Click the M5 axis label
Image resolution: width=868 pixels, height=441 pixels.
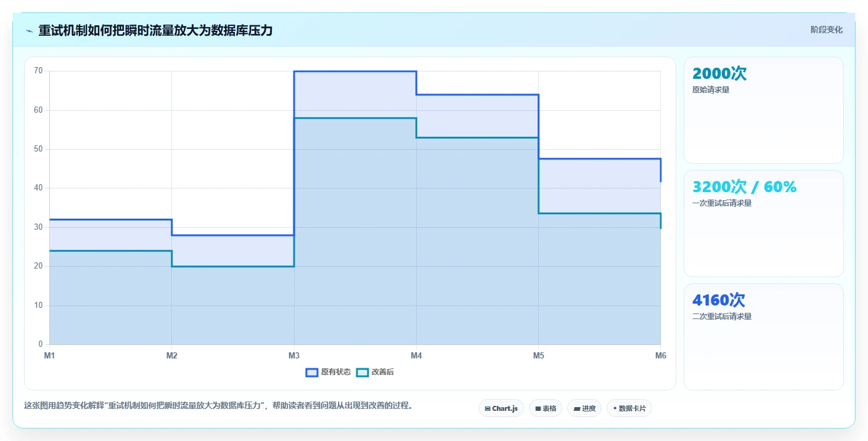point(538,355)
